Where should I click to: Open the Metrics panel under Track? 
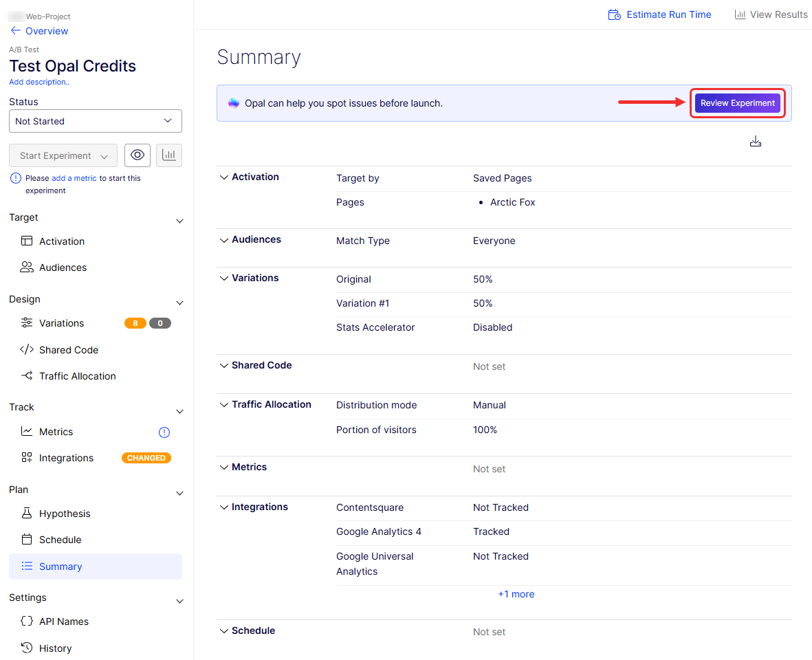54,432
